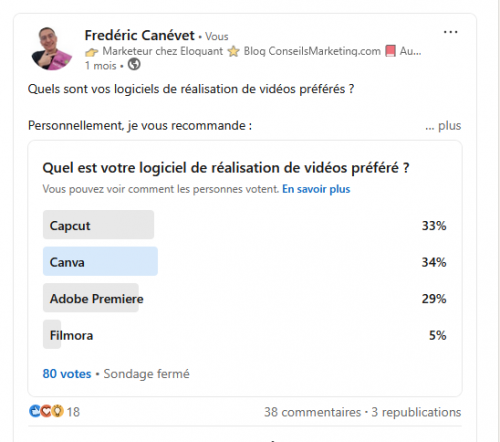The image size is (500, 442).
Task: Expand post text with '... plus'
Action: pos(443,126)
